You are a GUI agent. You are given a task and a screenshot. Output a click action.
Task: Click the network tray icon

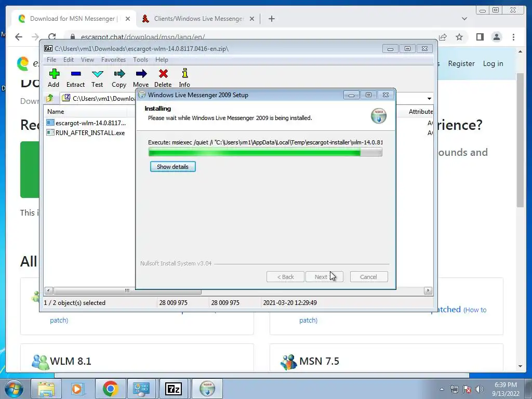pos(454,389)
